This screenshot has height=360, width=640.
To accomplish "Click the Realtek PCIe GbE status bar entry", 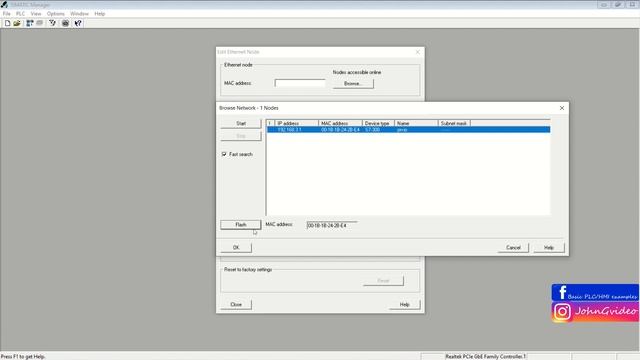I will point(485,356).
